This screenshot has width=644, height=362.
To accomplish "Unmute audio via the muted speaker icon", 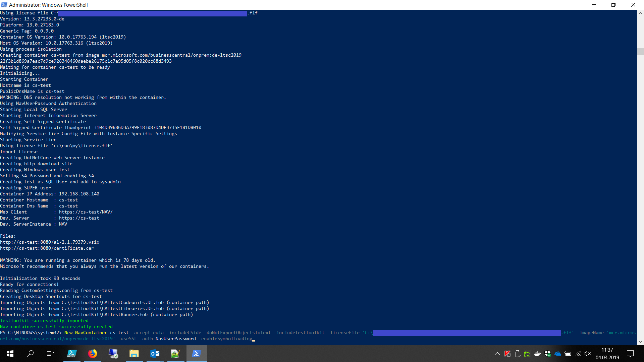I will pos(588,354).
